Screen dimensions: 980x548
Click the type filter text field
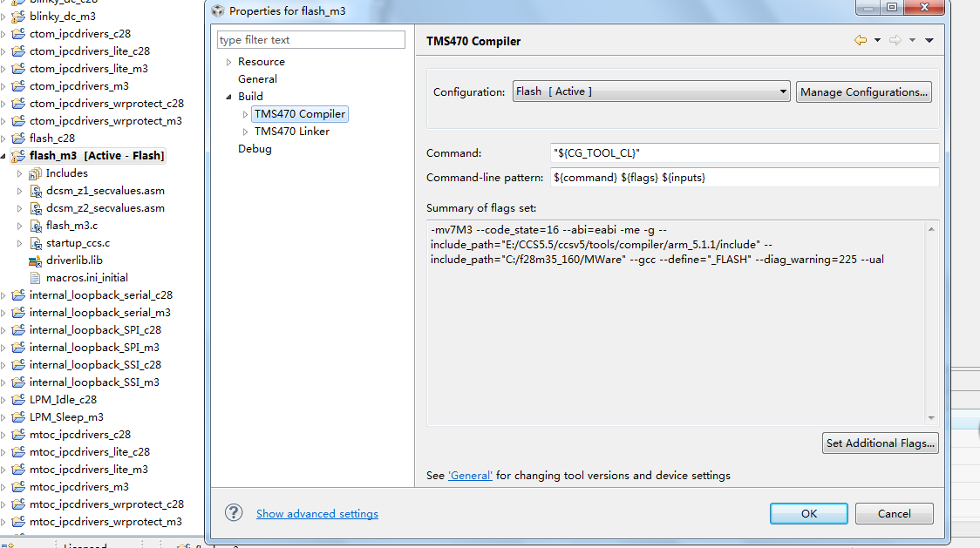pyautogui.click(x=311, y=40)
